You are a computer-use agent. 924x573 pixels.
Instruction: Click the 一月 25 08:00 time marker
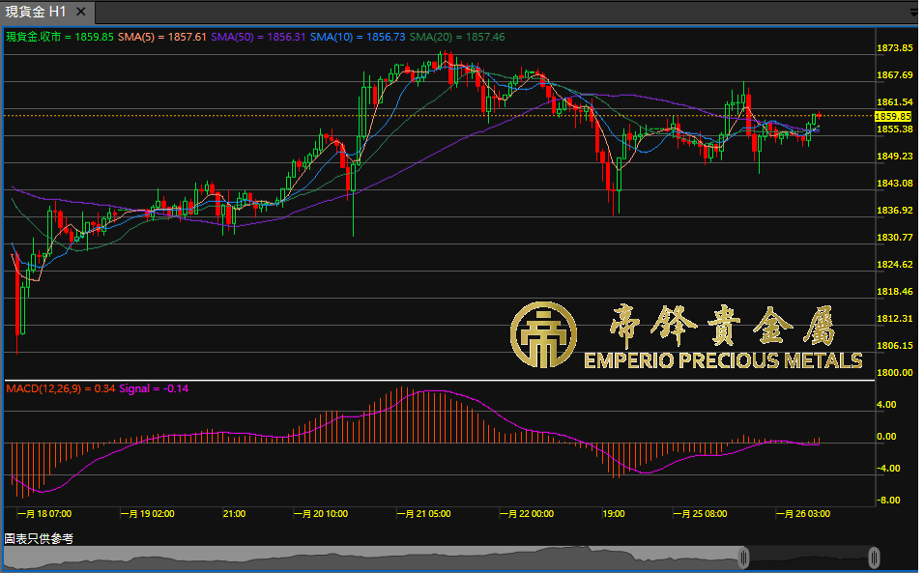click(x=700, y=514)
